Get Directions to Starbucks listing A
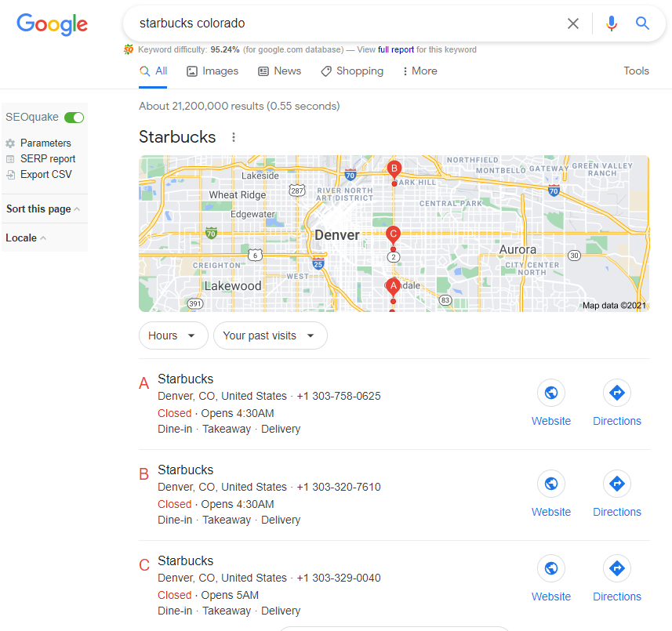Image resolution: width=672 pixels, height=631 pixels. (616, 403)
